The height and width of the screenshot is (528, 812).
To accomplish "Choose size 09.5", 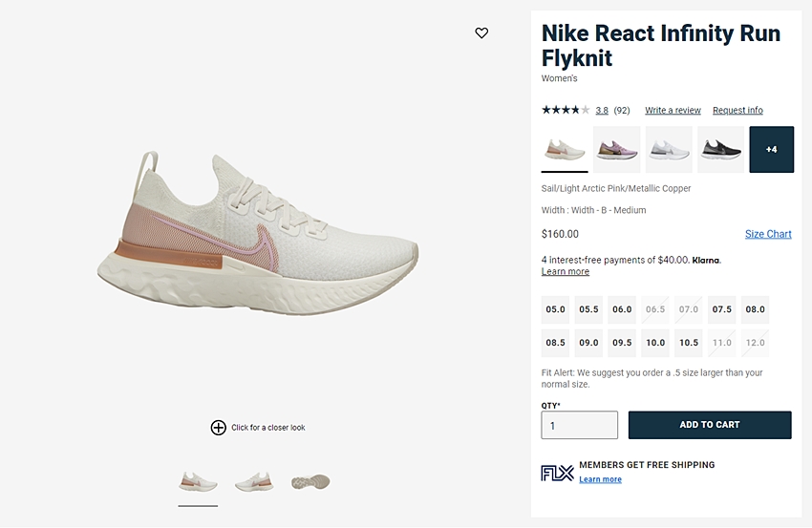I will coord(622,343).
